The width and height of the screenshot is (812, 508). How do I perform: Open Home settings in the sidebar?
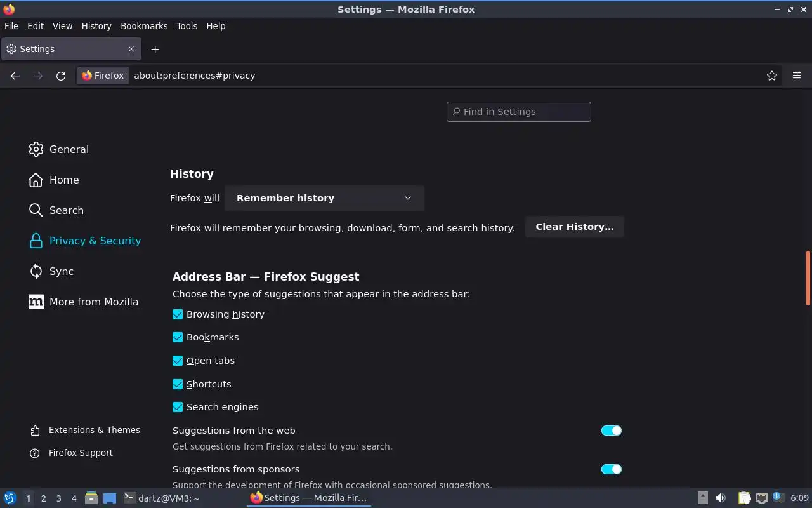tap(53, 180)
